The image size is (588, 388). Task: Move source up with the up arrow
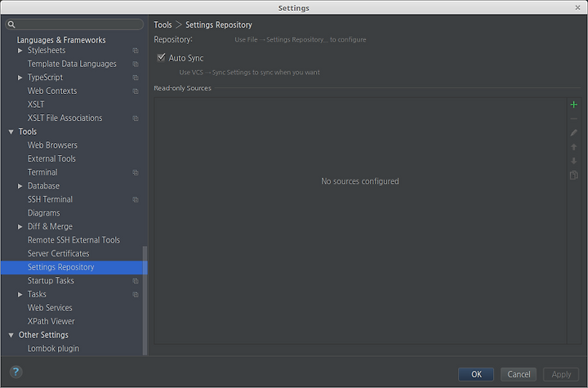573,147
